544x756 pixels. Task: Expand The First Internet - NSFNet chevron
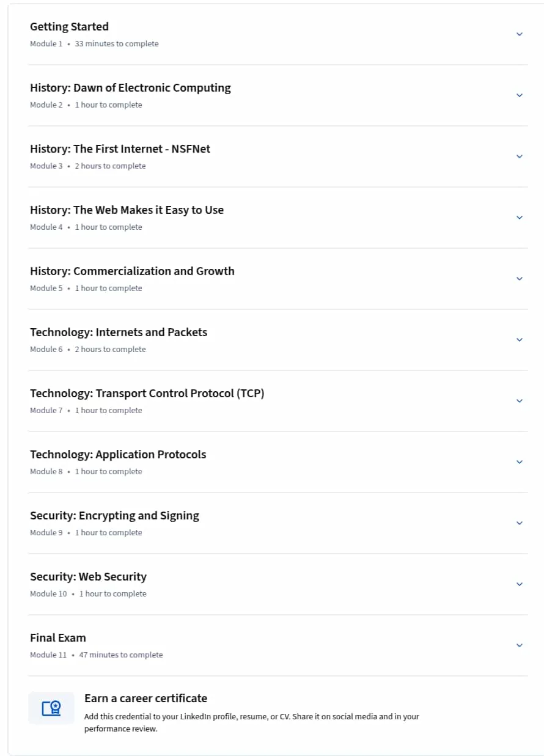520,156
